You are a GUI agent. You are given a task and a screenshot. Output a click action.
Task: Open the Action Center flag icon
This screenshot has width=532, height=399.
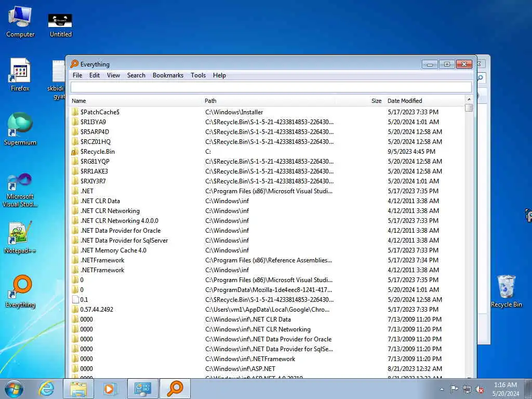pos(454,389)
